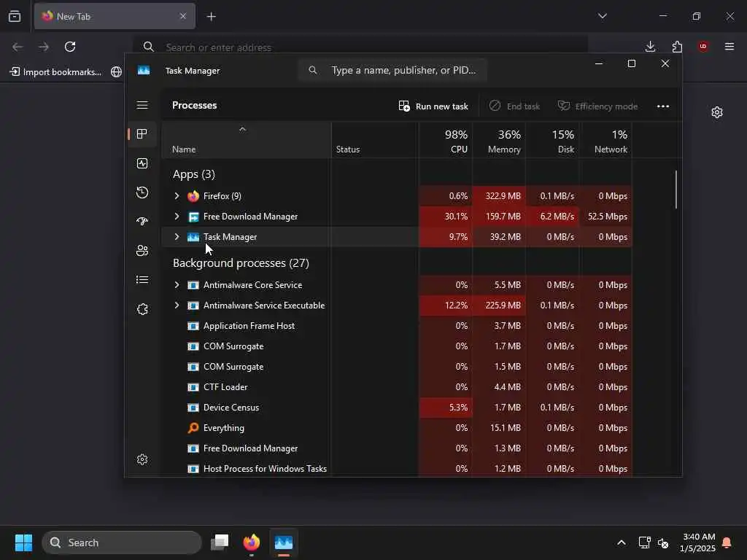Open the Users icon in sidebar
This screenshot has height=560, width=747.
click(142, 251)
